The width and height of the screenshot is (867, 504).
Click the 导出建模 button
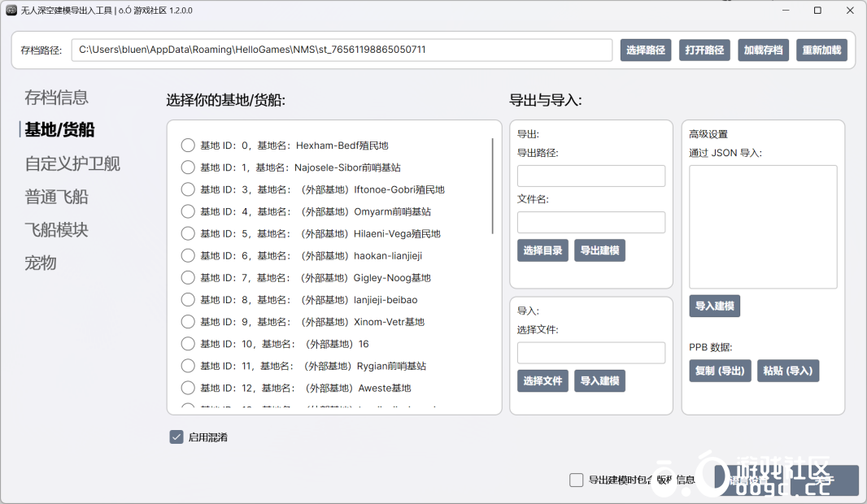tap(599, 250)
